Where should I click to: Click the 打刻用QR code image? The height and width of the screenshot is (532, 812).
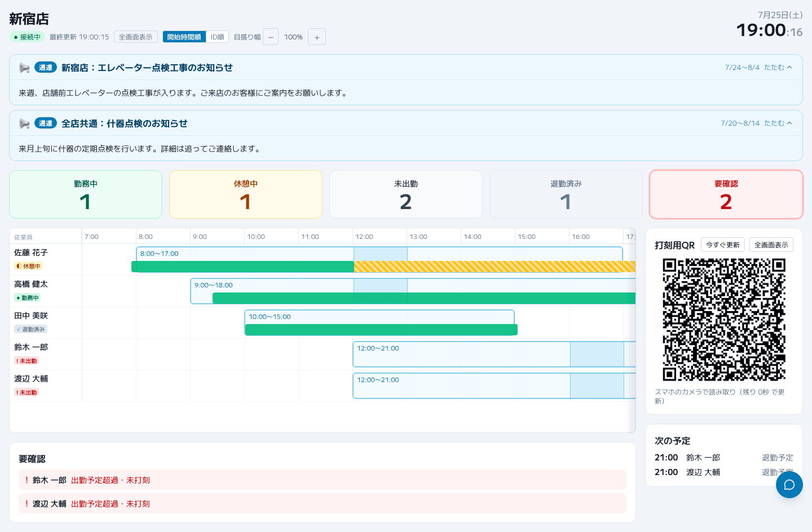(x=724, y=320)
